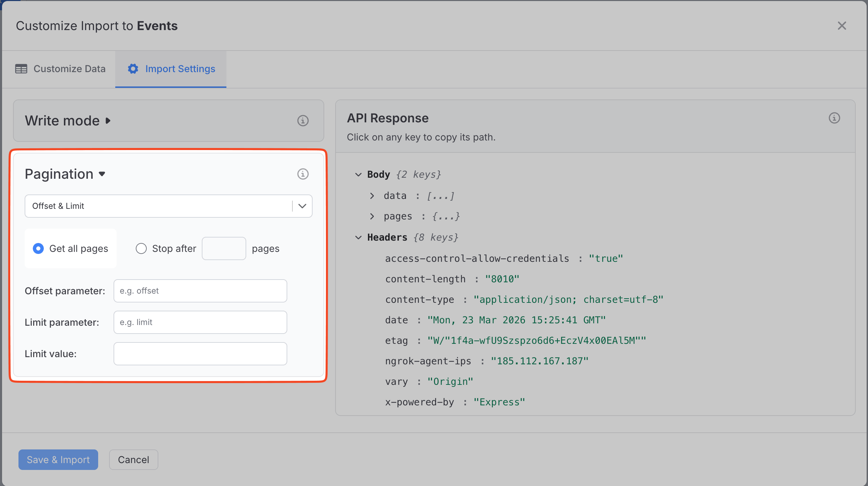Collapse the Body node chevron
Image resolution: width=868 pixels, height=486 pixels.
click(358, 175)
